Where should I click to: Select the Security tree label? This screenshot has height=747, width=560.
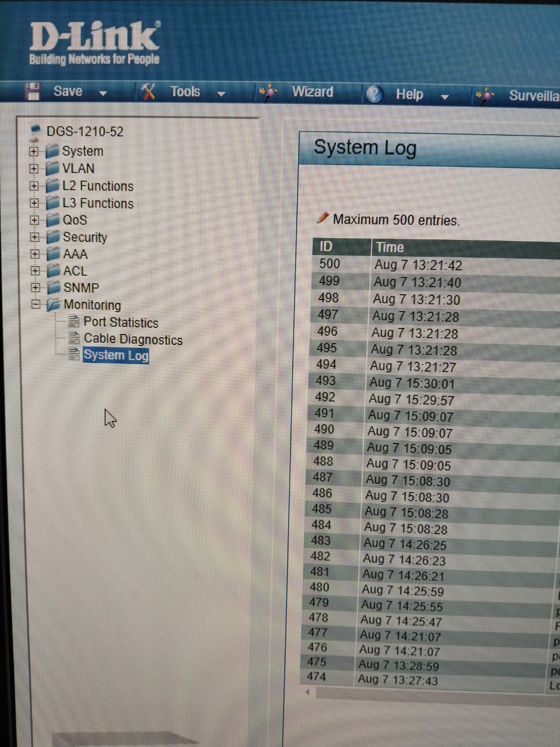coord(85,237)
